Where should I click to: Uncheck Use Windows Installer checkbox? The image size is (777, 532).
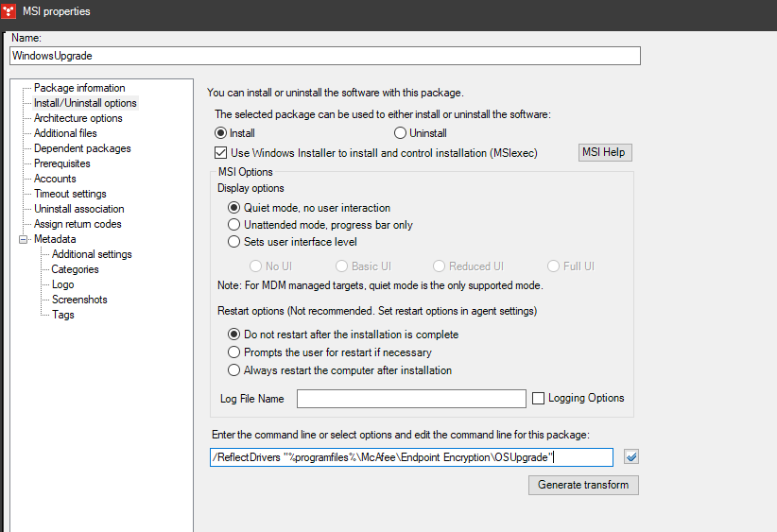tap(221, 153)
